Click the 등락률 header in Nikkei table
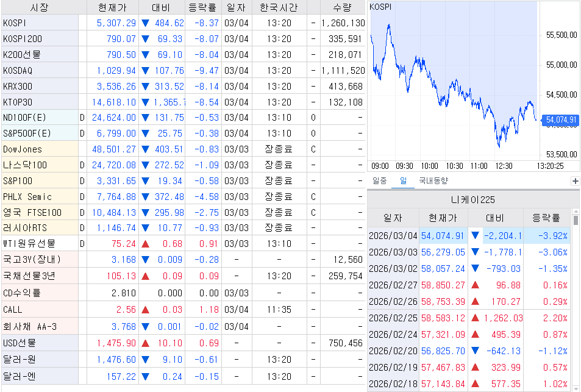 546,218
